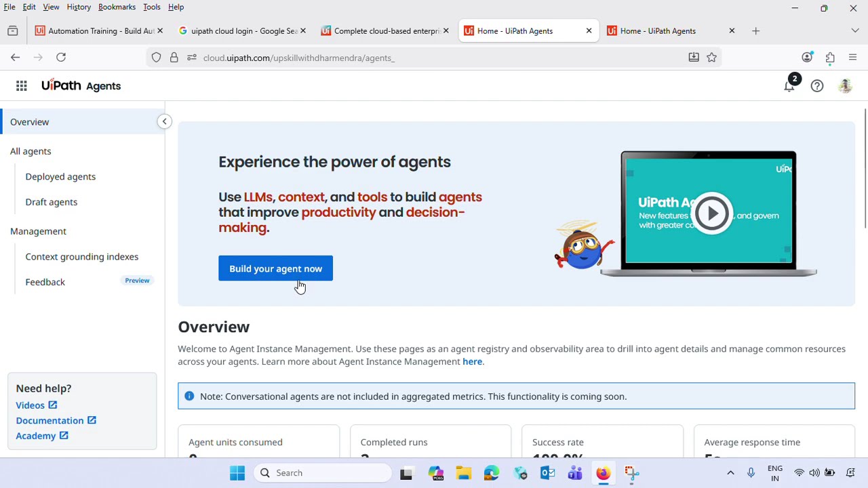Click the UiPath Agents logo
This screenshot has height=488, width=868.
click(x=81, y=85)
